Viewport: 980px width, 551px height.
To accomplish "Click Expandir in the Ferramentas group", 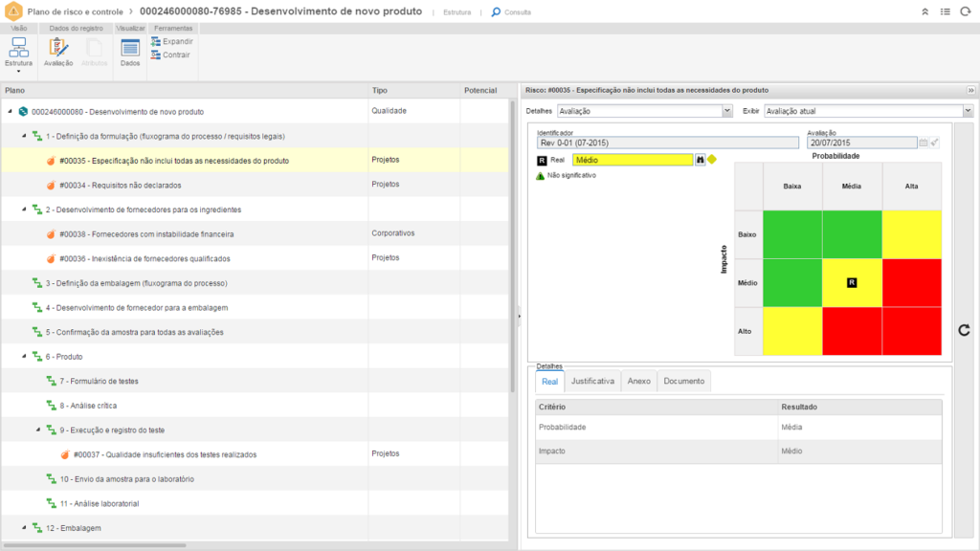I will 172,42.
